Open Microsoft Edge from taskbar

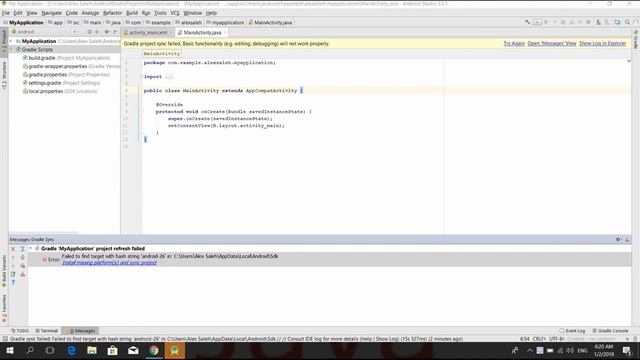71,351
